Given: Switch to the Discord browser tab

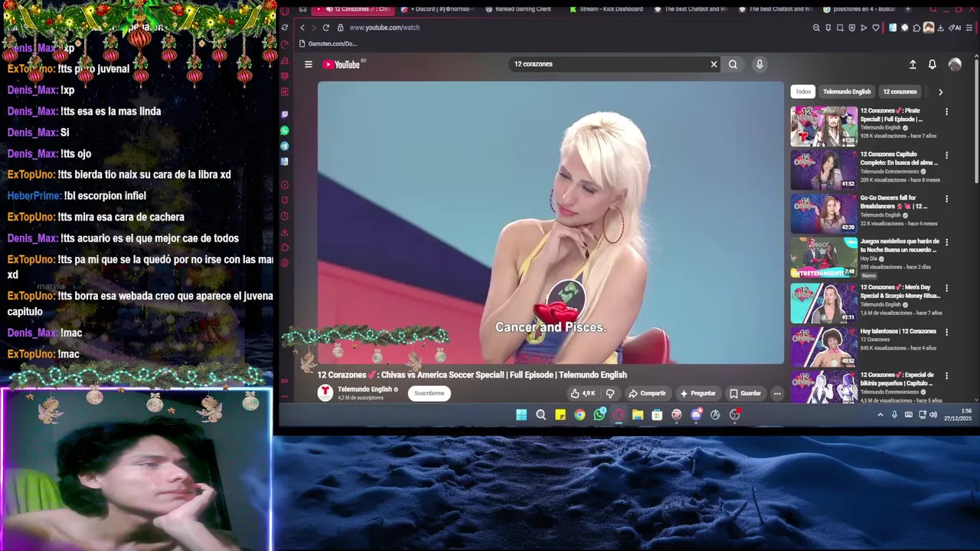Looking at the screenshot, I should click(436, 9).
